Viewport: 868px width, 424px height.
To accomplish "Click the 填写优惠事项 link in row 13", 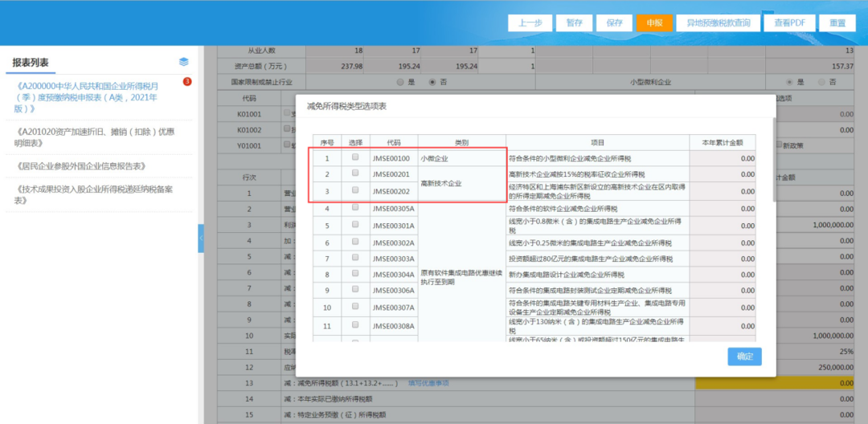I will click(x=428, y=383).
